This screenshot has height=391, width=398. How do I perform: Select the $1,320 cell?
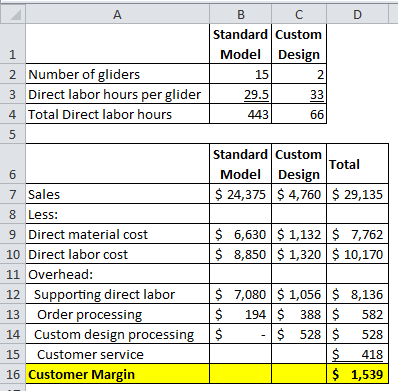pos(299,254)
